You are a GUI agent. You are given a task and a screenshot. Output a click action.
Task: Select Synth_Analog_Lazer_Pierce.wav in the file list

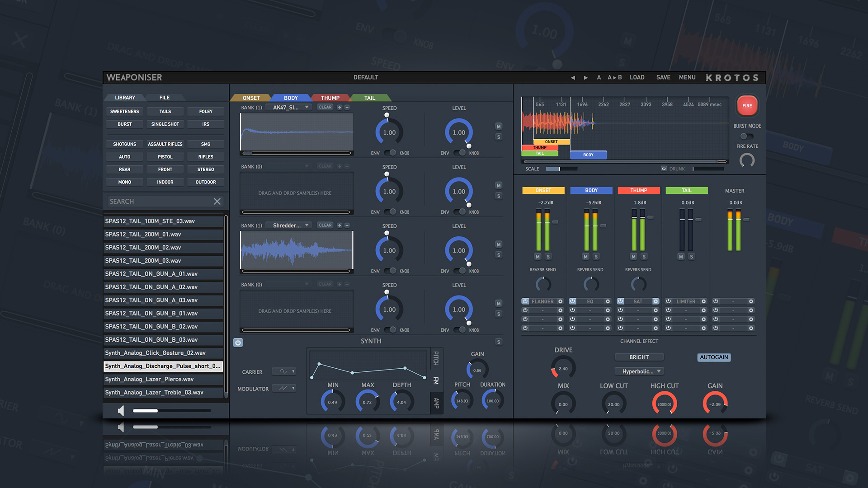164,380
